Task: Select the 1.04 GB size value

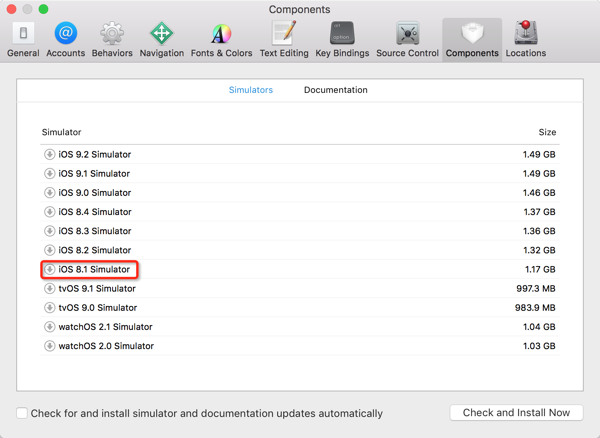Action: click(x=539, y=326)
